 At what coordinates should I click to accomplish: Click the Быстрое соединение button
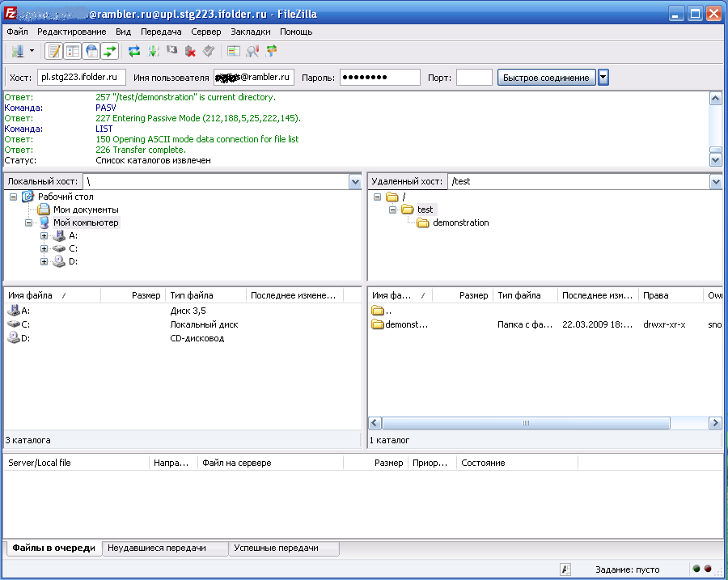click(x=547, y=78)
